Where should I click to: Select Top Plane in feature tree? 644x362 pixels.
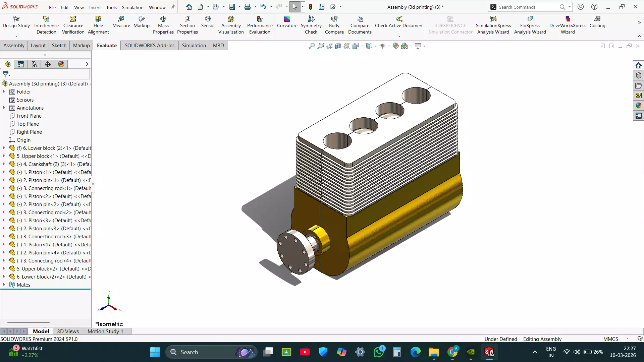point(28,124)
